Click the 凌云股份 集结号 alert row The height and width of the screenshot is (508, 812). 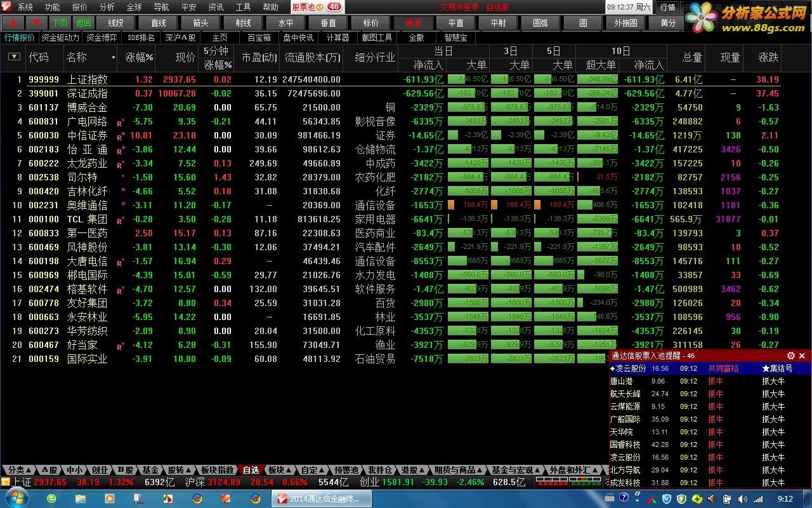[709, 368]
